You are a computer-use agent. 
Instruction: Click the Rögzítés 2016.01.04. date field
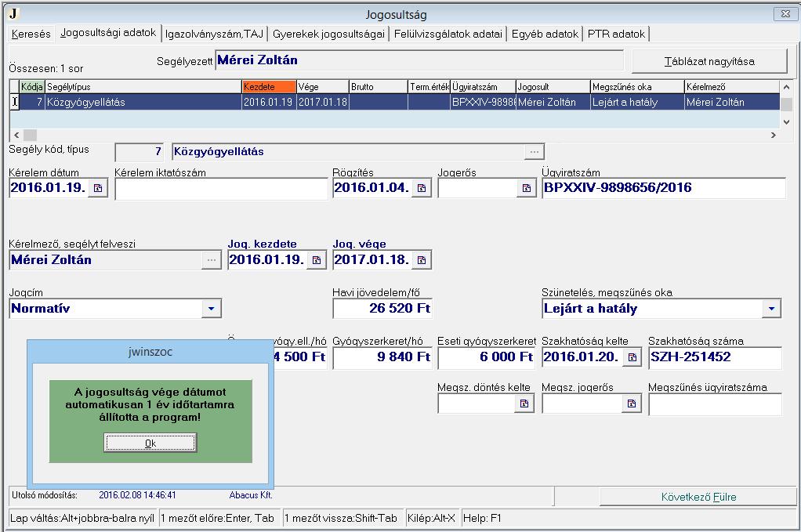372,188
